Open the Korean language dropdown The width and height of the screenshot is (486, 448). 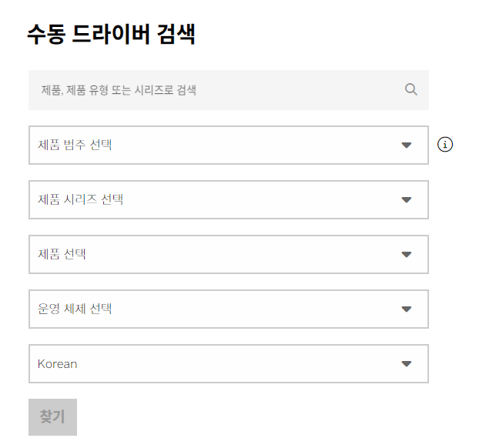tap(228, 364)
